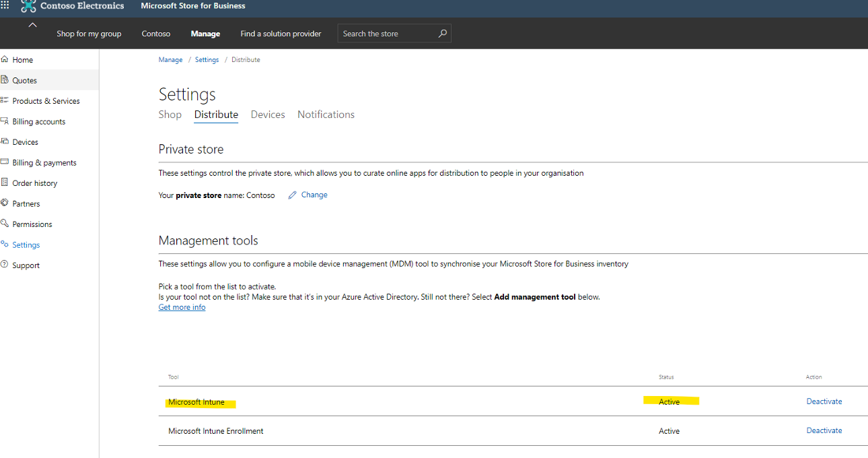
Task: Click Active status for Intune Enrollment
Action: [669, 431]
